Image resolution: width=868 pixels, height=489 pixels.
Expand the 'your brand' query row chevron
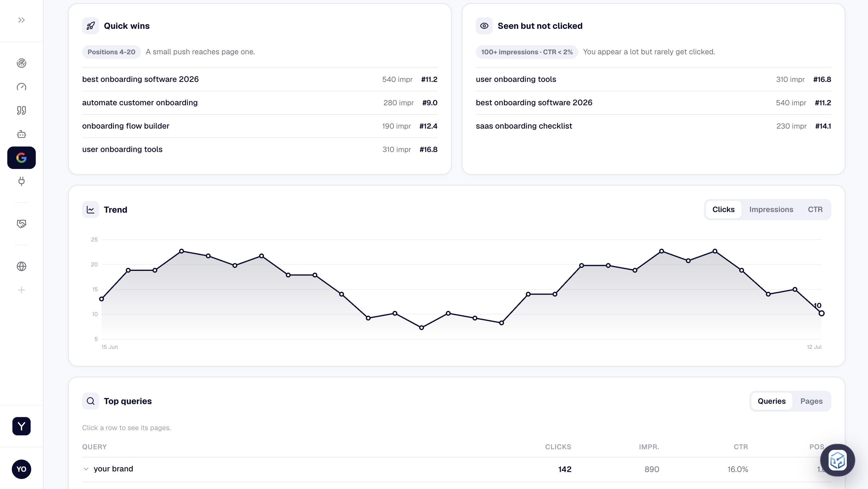pyautogui.click(x=86, y=469)
